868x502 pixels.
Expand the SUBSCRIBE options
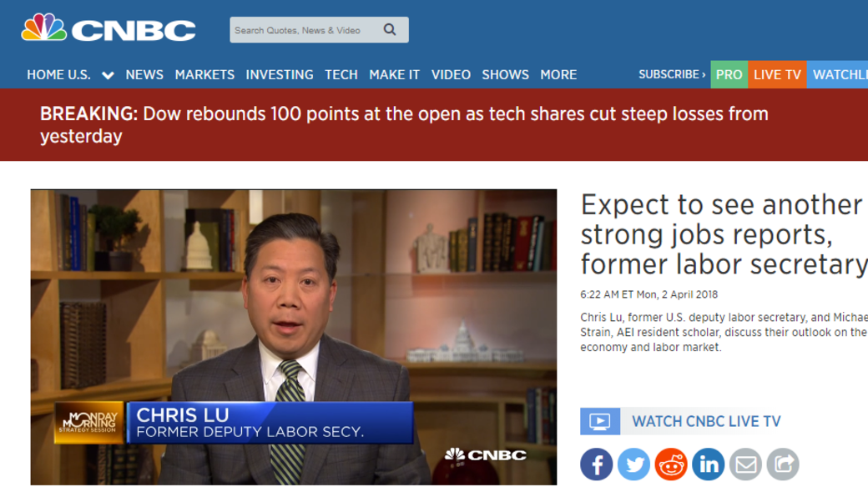point(672,73)
